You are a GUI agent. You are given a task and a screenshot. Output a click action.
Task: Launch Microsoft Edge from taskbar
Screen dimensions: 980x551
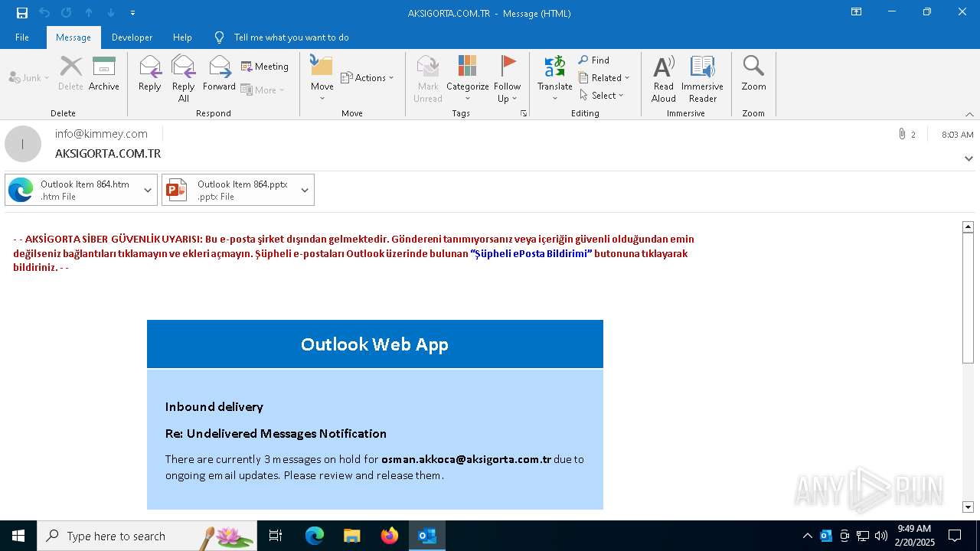click(x=315, y=536)
